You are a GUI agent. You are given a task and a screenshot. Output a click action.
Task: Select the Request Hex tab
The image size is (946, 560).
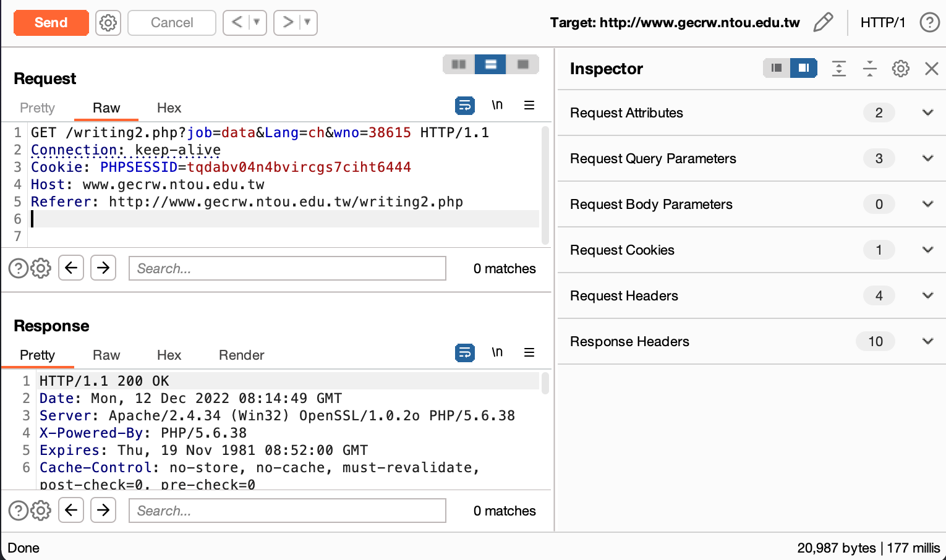[169, 108]
